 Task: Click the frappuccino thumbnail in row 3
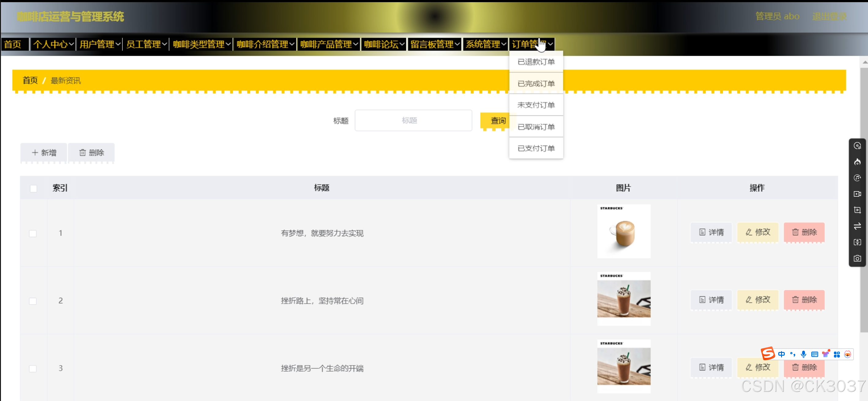(624, 366)
